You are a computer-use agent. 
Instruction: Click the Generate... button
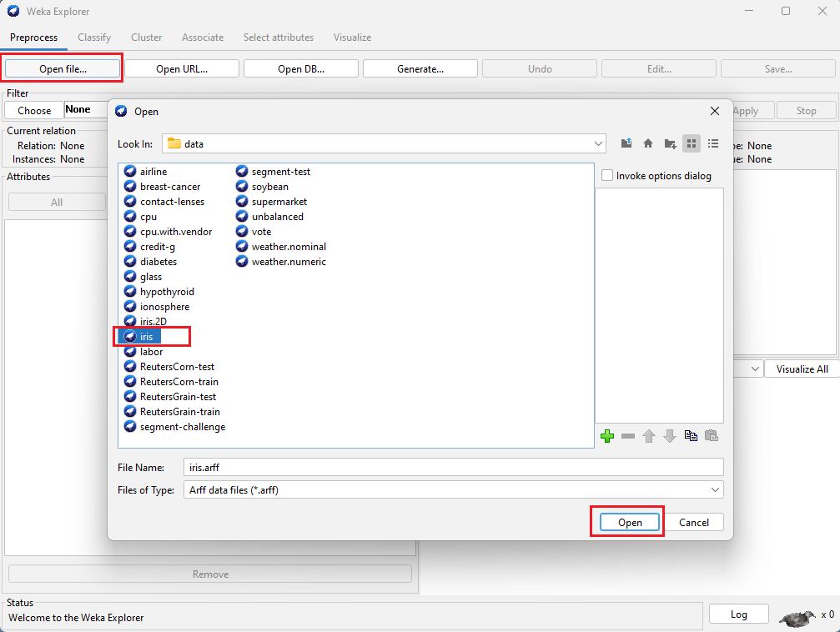point(420,68)
